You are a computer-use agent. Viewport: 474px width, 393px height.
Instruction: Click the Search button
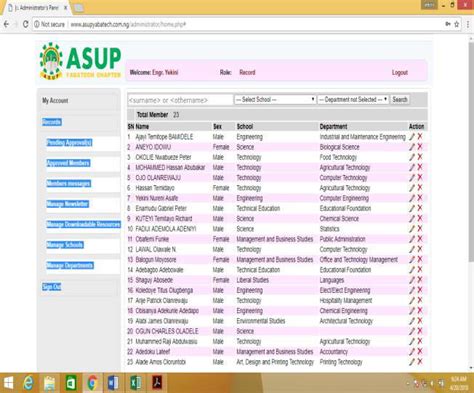point(400,99)
